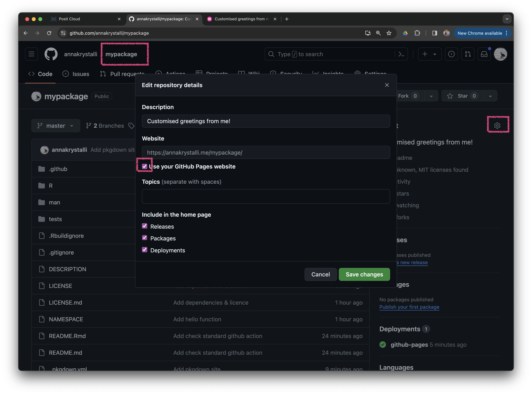The image size is (532, 395).
Task: Click the .github folder icon
Action: tap(41, 169)
